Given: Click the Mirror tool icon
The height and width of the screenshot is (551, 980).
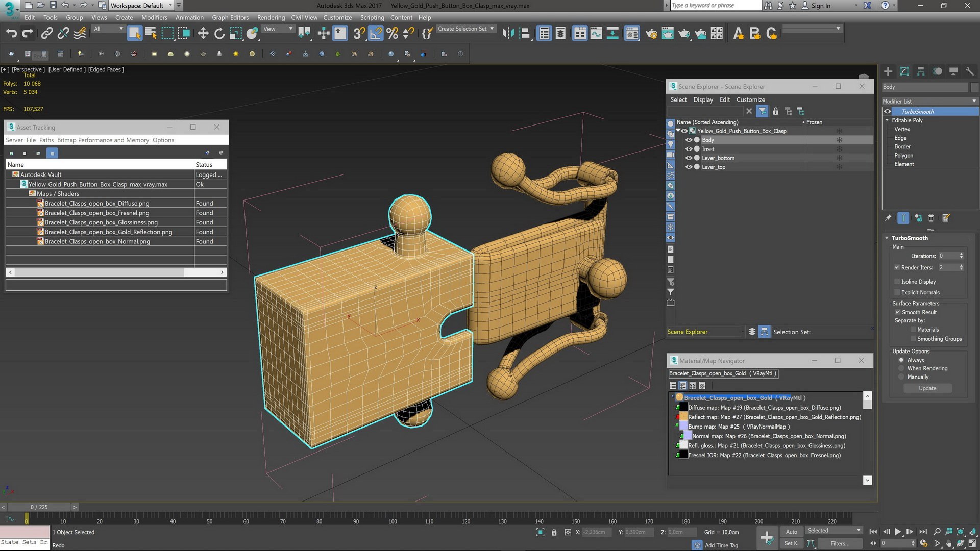Looking at the screenshot, I should click(x=508, y=34).
